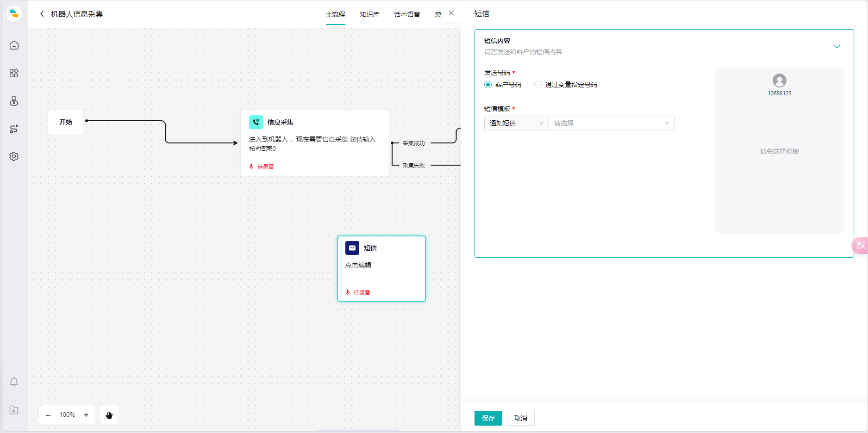Zoom in with the plus icon
This screenshot has width=868, height=433.
point(86,415)
